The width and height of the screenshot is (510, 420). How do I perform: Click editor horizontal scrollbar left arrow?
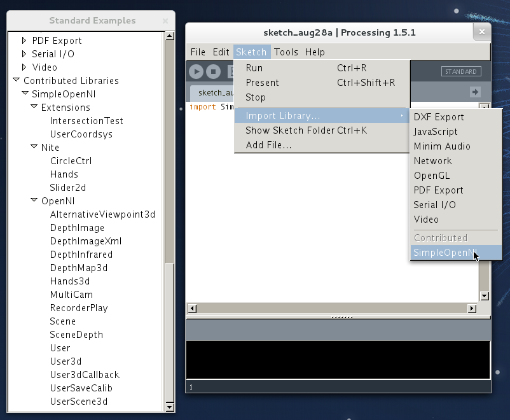[x=192, y=309]
